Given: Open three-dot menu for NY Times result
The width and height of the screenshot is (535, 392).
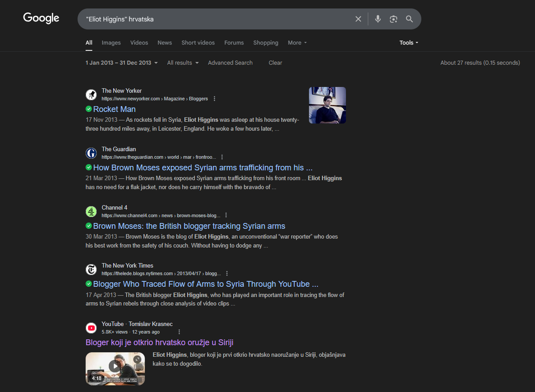Looking at the screenshot, I should (x=227, y=273).
